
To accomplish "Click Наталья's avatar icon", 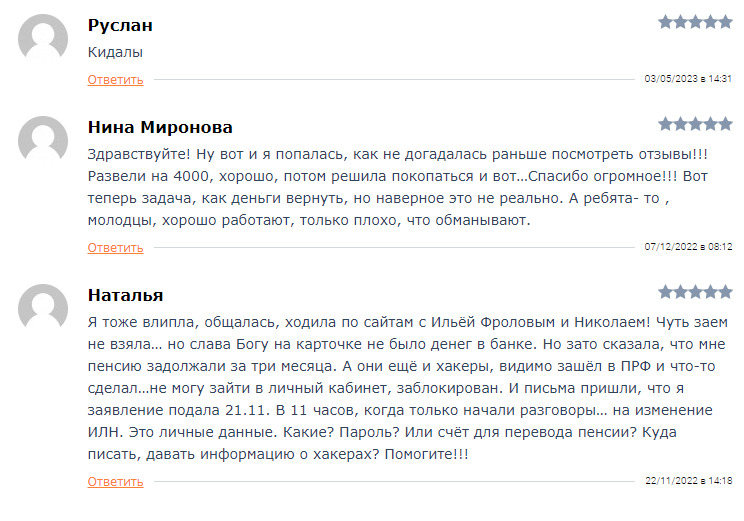I will 43,308.
